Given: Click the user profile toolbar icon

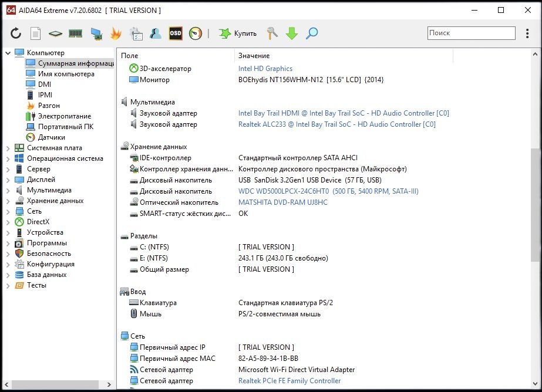Looking at the screenshot, I should (x=156, y=33).
